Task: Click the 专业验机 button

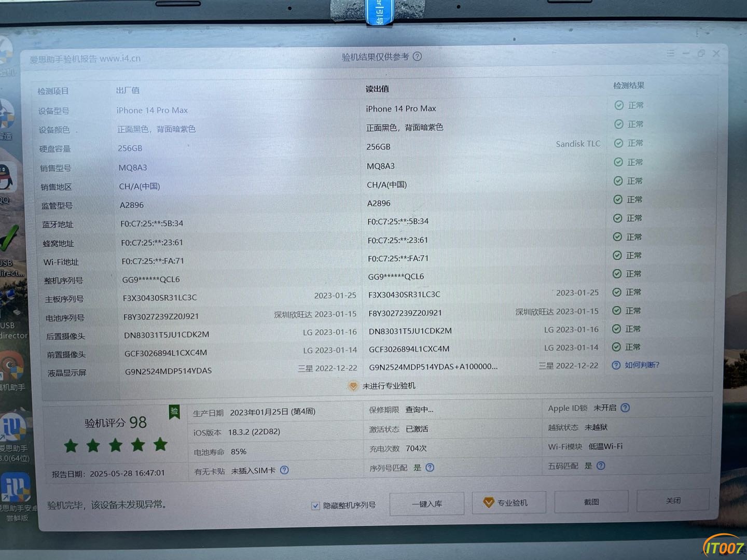Action: tap(509, 502)
